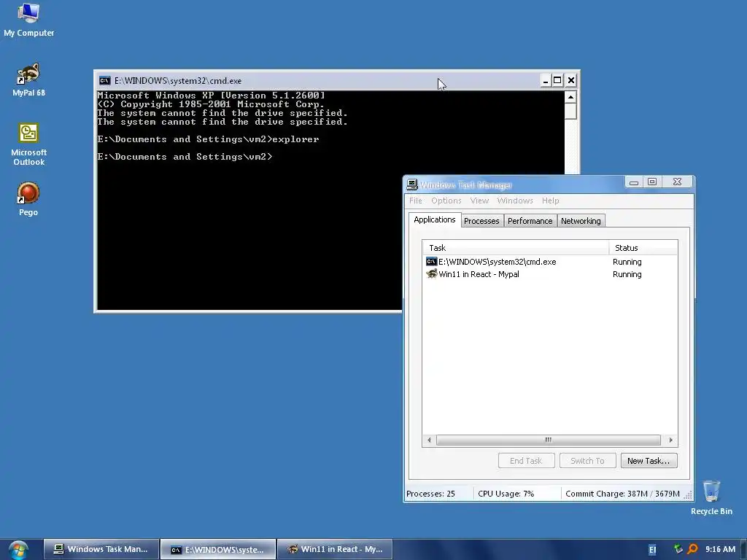Open the View menu in Task Manager

479,201
